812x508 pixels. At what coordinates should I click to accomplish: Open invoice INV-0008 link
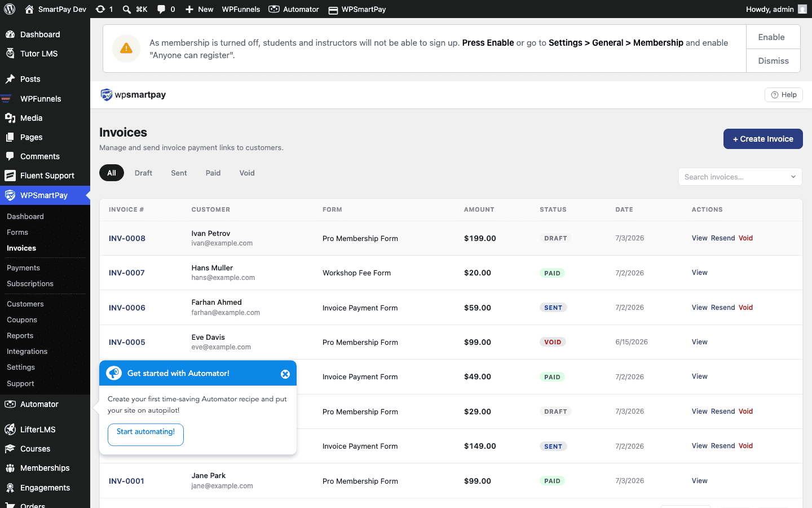[127, 238]
